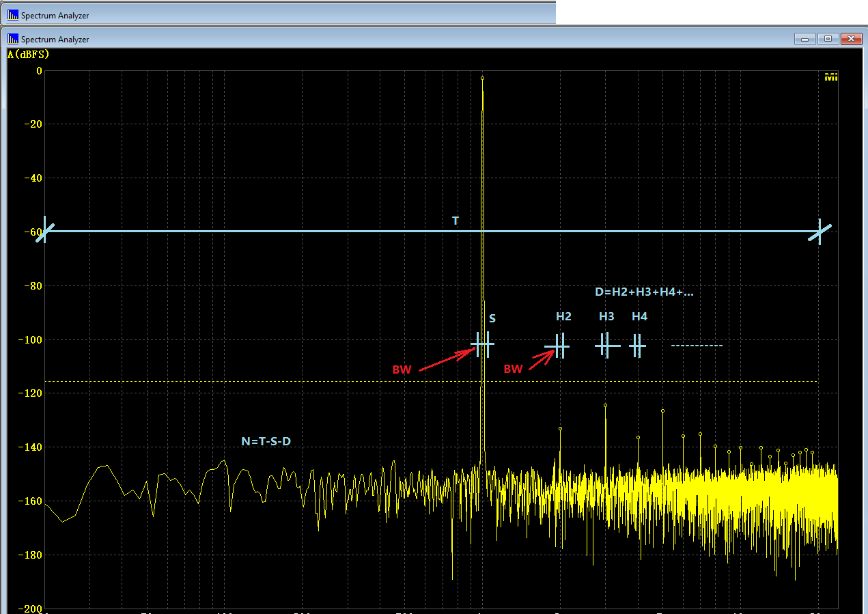Close the inner Spectrum Analyzer window

(850, 39)
